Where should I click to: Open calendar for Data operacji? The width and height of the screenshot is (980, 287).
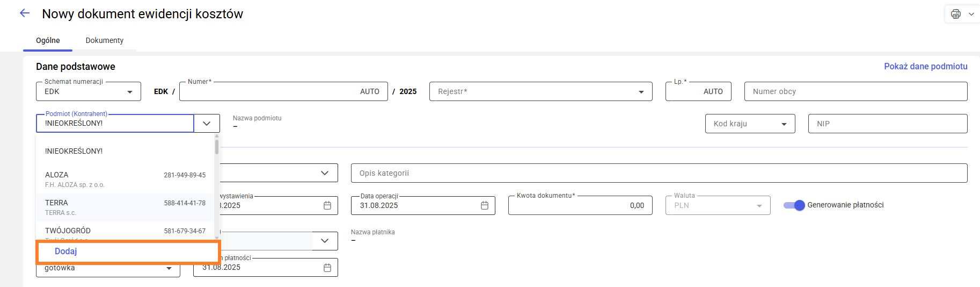coord(484,205)
